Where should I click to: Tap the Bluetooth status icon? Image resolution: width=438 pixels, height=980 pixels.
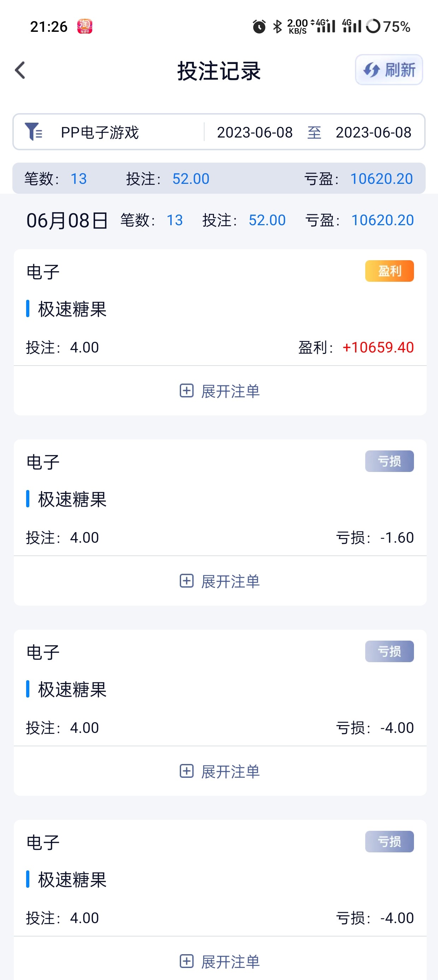tap(278, 26)
